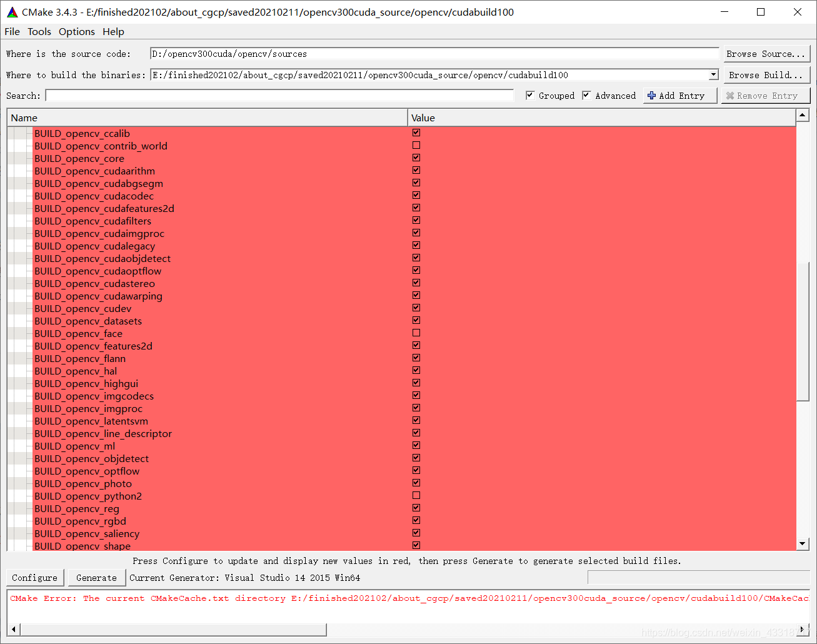Open the build binaries path dropdown
The width and height of the screenshot is (817, 644).
pyautogui.click(x=713, y=75)
